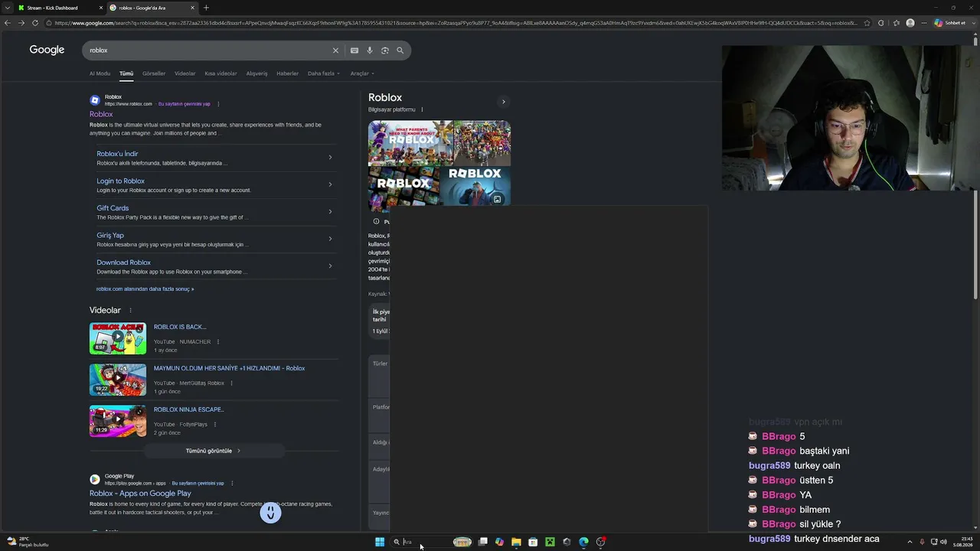Play MAYMUN OLDUM video thumbnail

tap(118, 380)
